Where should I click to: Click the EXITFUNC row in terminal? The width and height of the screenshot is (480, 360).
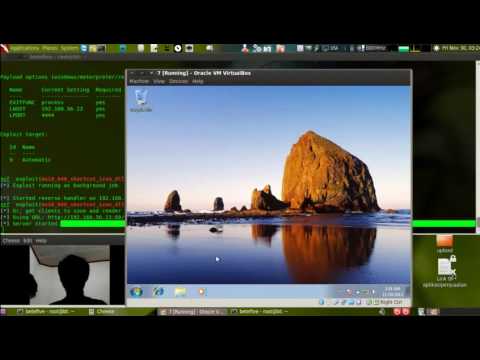point(57,102)
